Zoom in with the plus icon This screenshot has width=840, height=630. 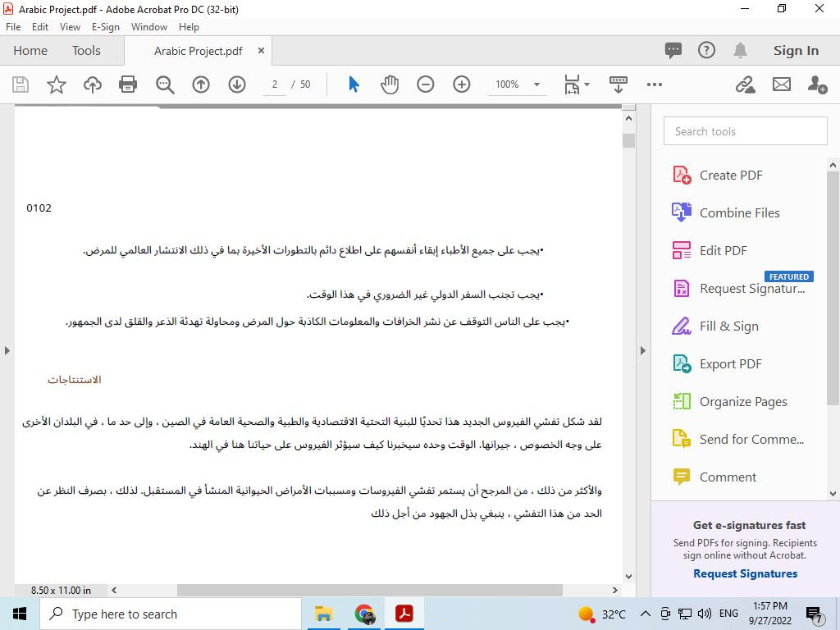(461, 84)
